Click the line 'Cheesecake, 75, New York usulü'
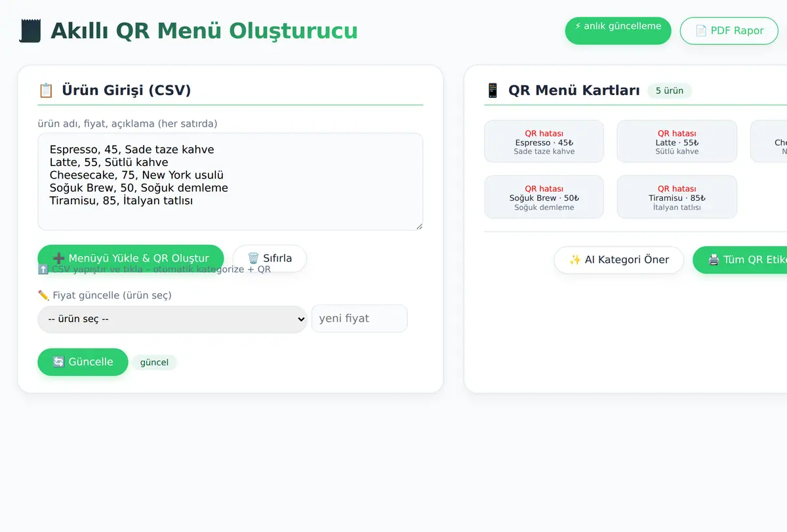The image size is (787, 532). [137, 175]
